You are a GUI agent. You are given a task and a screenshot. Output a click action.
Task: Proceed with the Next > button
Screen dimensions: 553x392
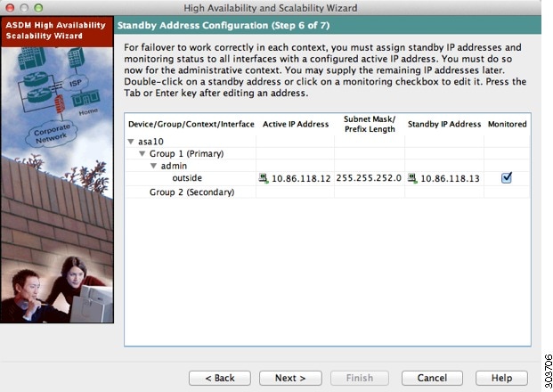(x=290, y=378)
